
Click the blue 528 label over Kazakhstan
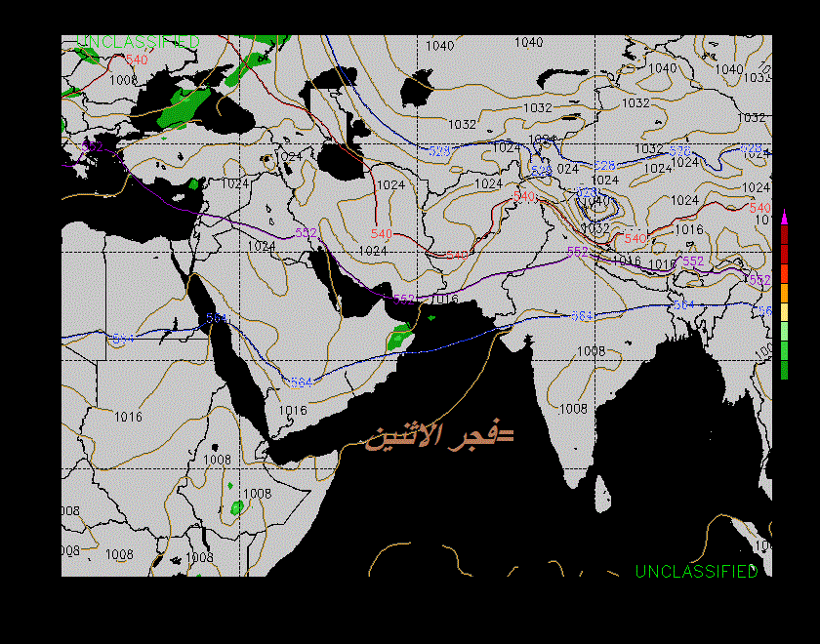tap(440, 151)
